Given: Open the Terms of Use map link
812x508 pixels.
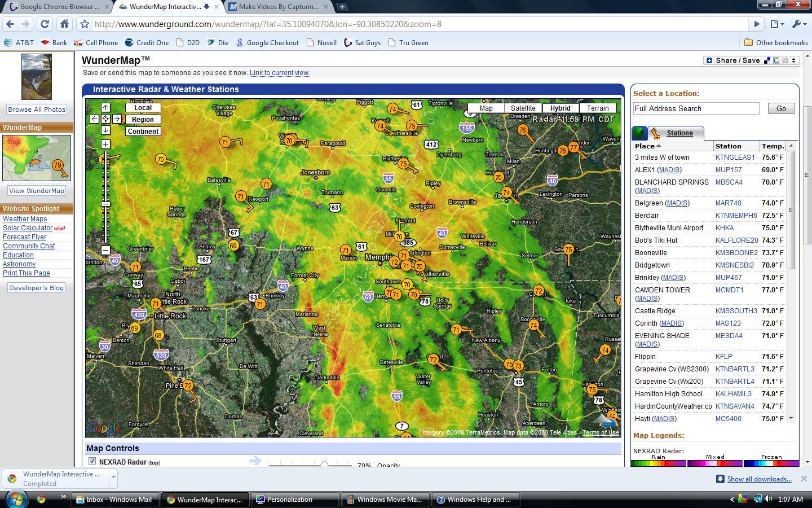Looking at the screenshot, I should pyautogui.click(x=601, y=433).
